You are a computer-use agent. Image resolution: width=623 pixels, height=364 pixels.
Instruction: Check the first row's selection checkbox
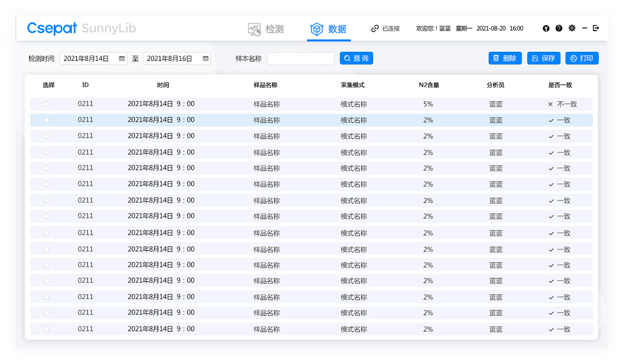46,104
